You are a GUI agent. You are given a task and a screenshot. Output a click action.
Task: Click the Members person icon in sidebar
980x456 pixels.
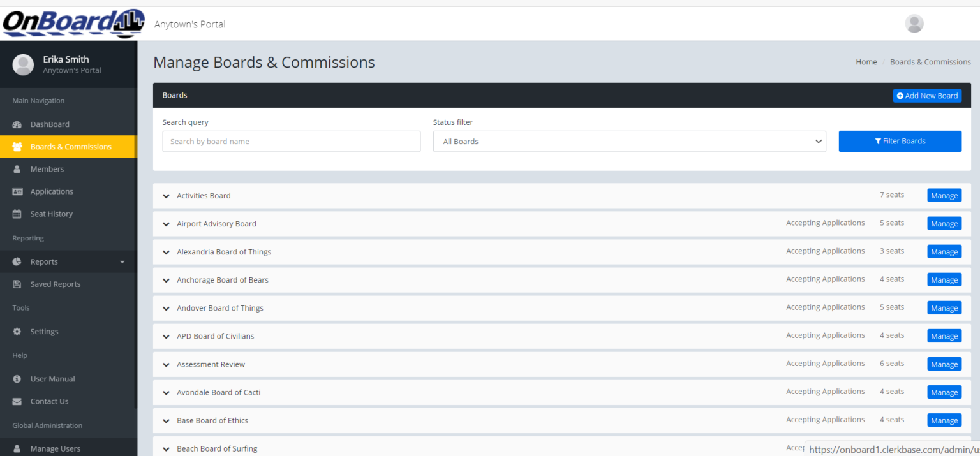point(17,169)
